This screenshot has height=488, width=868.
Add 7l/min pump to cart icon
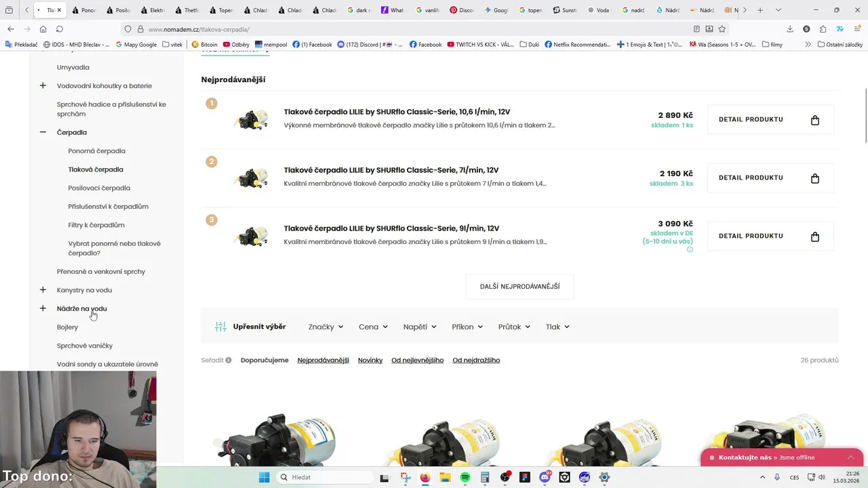(815, 178)
